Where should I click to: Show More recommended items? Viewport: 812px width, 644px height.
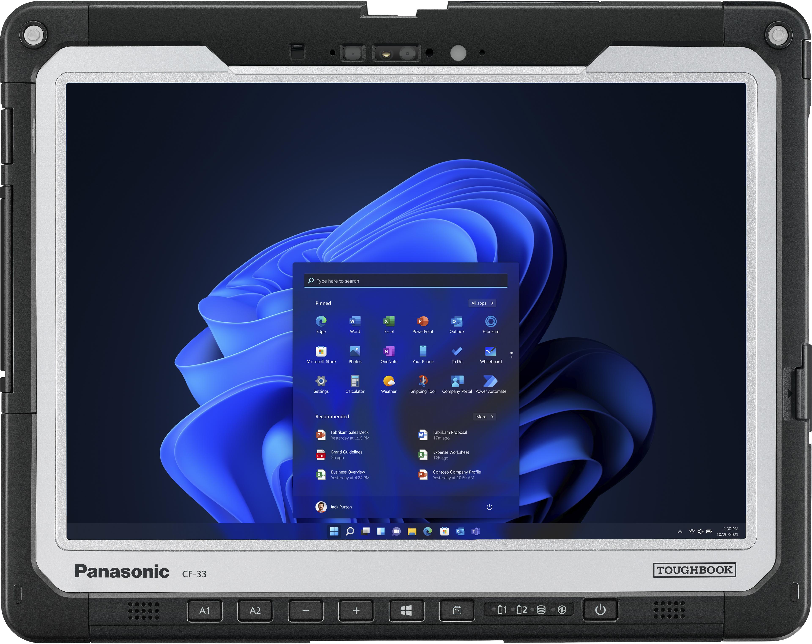click(484, 417)
